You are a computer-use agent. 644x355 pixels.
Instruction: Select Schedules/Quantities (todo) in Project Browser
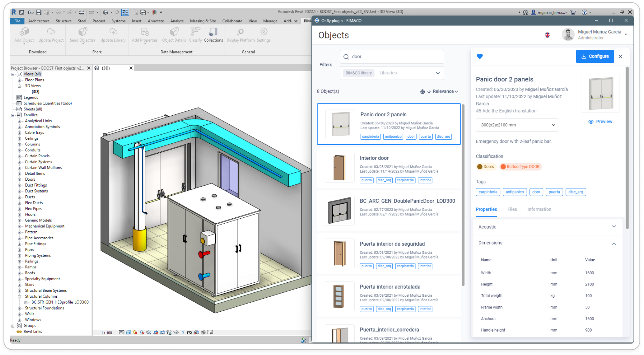click(x=48, y=103)
